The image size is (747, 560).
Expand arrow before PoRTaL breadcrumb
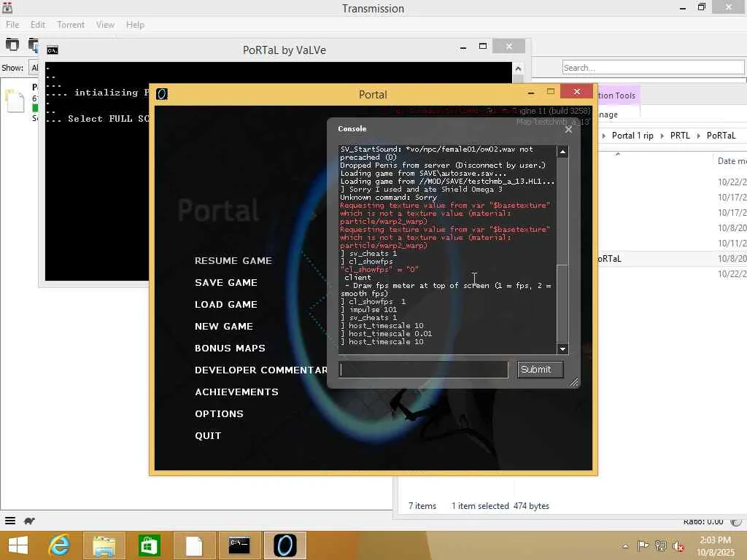698,136
